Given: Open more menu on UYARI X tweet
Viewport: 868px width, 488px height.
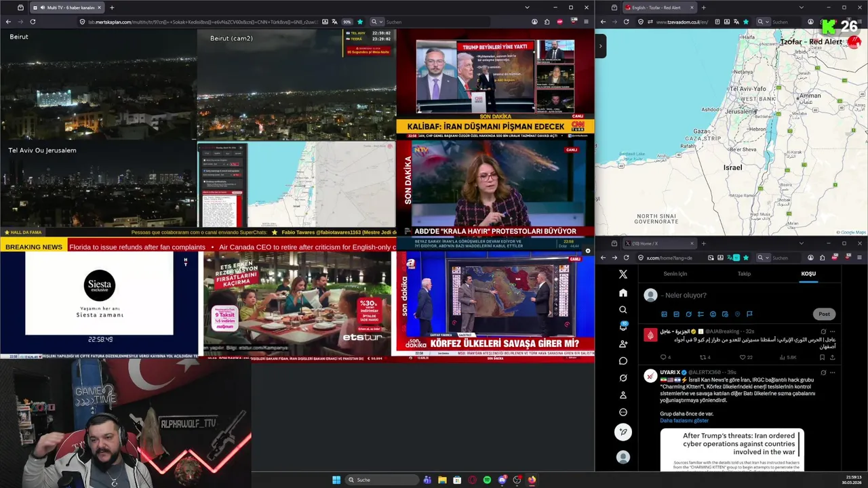Looking at the screenshot, I should coord(832,372).
